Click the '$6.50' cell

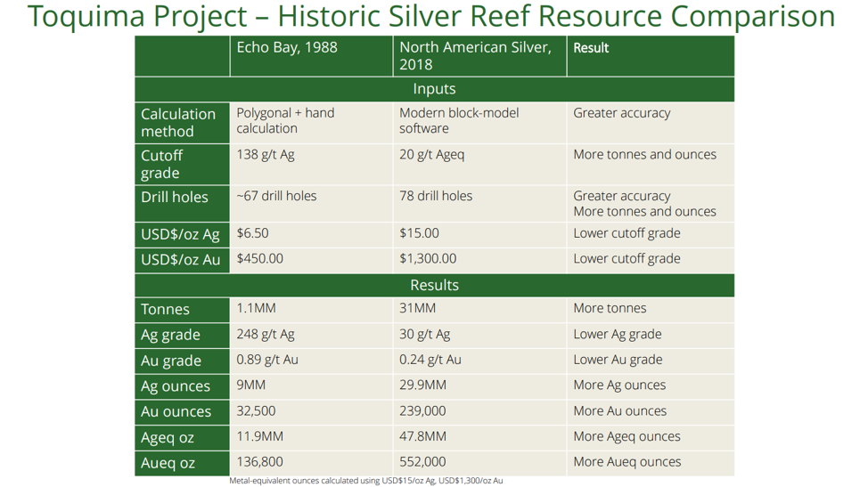coord(311,235)
